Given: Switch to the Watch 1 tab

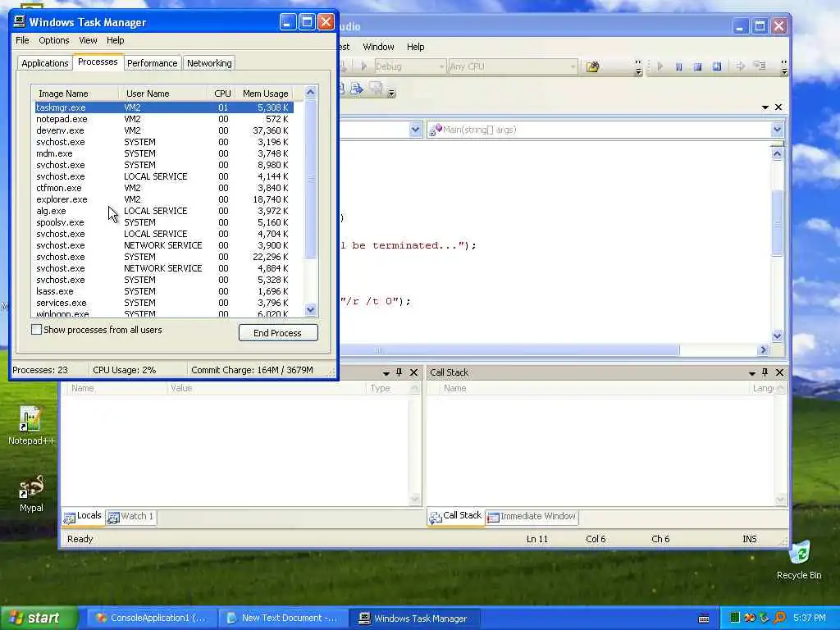Looking at the screenshot, I should click(x=130, y=517).
